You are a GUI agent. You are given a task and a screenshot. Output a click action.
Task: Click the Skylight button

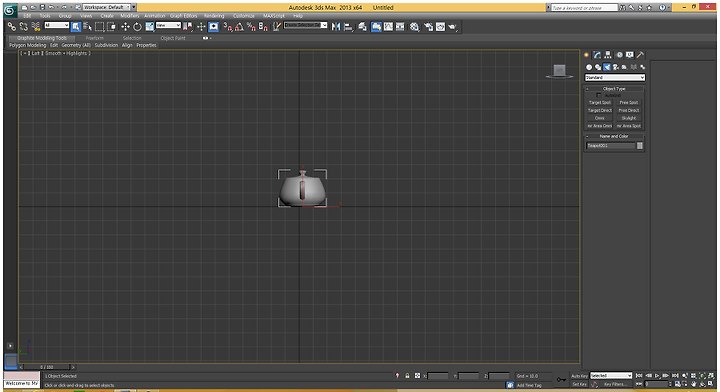tap(629, 118)
